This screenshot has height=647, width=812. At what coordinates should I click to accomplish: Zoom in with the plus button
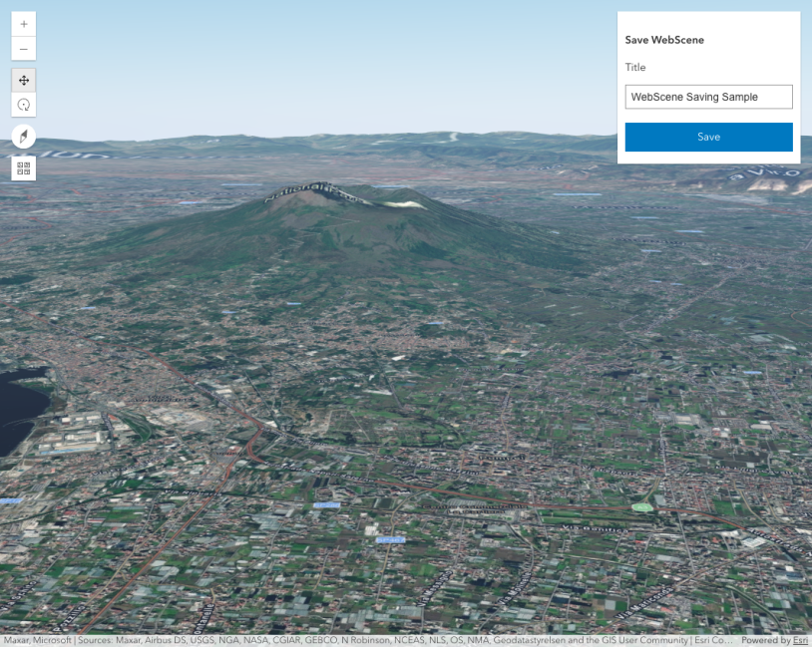click(x=24, y=24)
